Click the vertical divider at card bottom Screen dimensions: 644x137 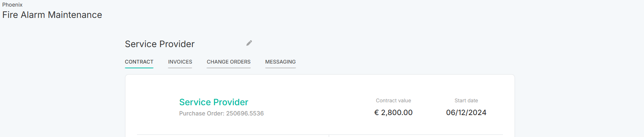(x=329, y=136)
